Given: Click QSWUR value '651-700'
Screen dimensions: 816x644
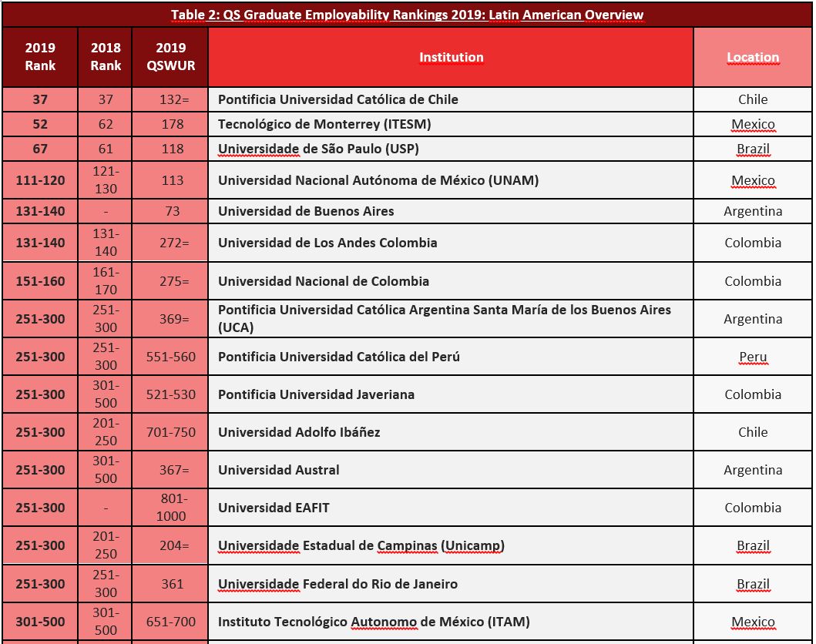Looking at the screenshot, I should [170, 622].
